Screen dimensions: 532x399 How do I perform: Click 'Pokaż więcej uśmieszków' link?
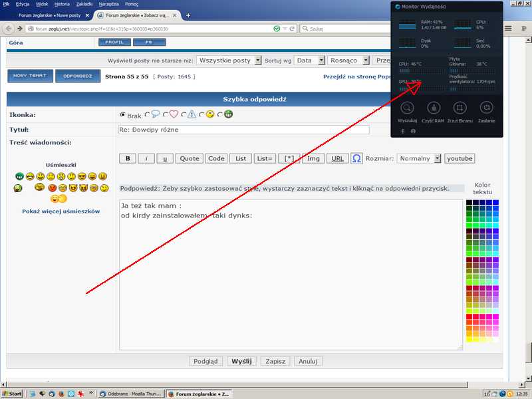(x=61, y=211)
